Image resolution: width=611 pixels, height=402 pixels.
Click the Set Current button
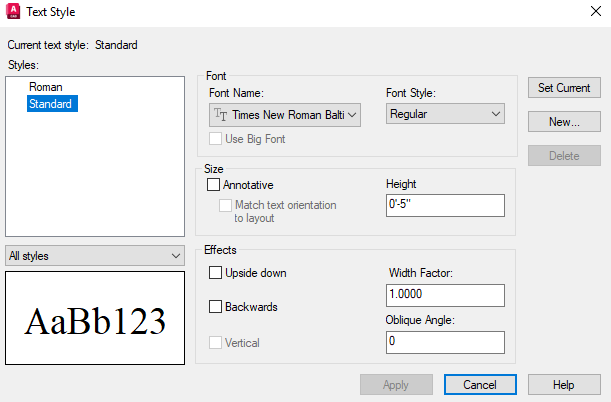[564, 88]
